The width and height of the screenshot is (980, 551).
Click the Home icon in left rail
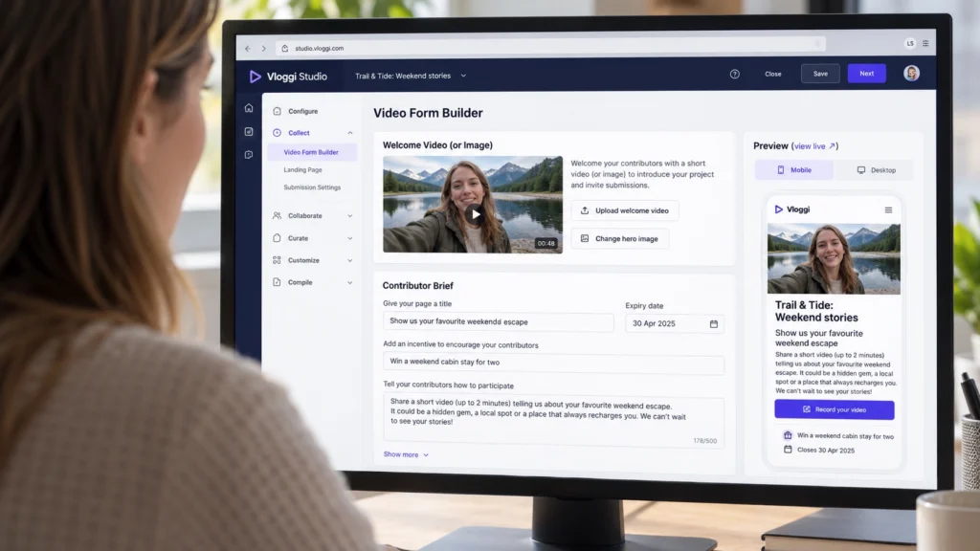249,108
